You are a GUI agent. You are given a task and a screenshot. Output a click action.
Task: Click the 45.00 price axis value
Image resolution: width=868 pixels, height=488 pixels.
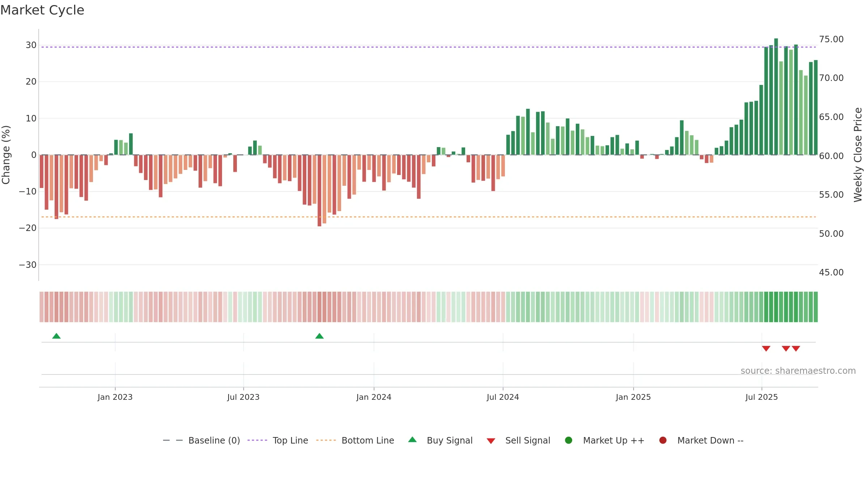click(x=831, y=273)
